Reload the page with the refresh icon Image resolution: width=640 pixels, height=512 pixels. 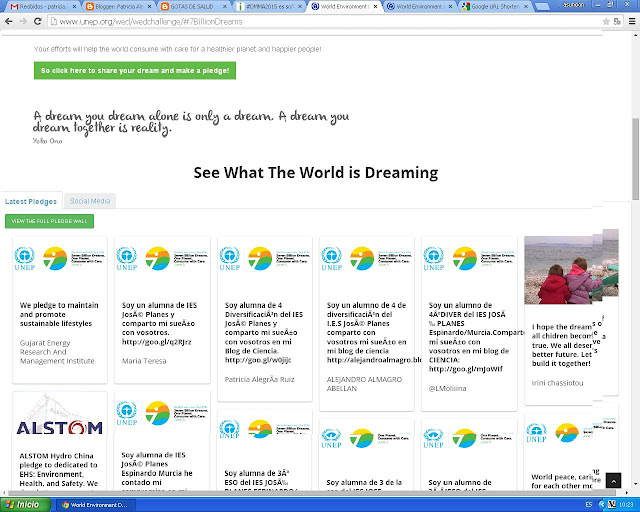pyautogui.click(x=38, y=21)
